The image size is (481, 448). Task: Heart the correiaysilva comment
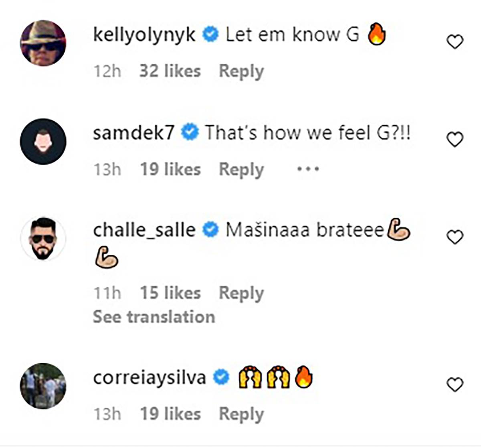(x=455, y=385)
